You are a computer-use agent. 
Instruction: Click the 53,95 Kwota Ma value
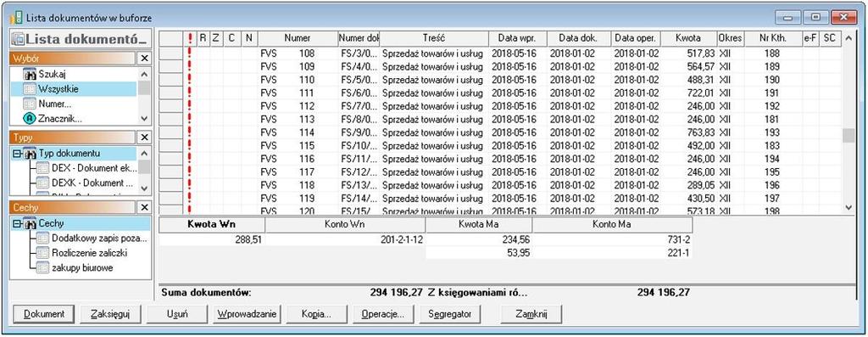(x=519, y=253)
